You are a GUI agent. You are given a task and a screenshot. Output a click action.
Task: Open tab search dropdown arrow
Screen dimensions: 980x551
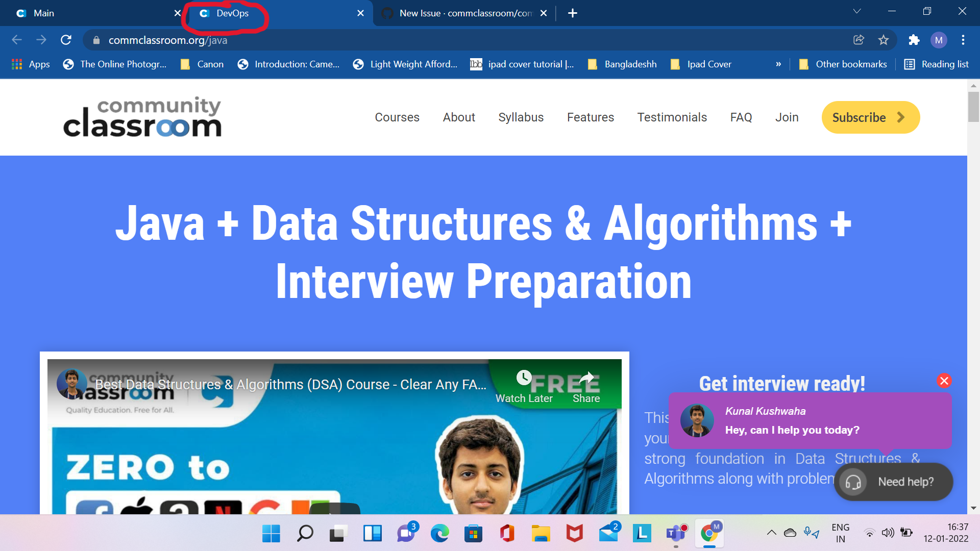coord(857,11)
